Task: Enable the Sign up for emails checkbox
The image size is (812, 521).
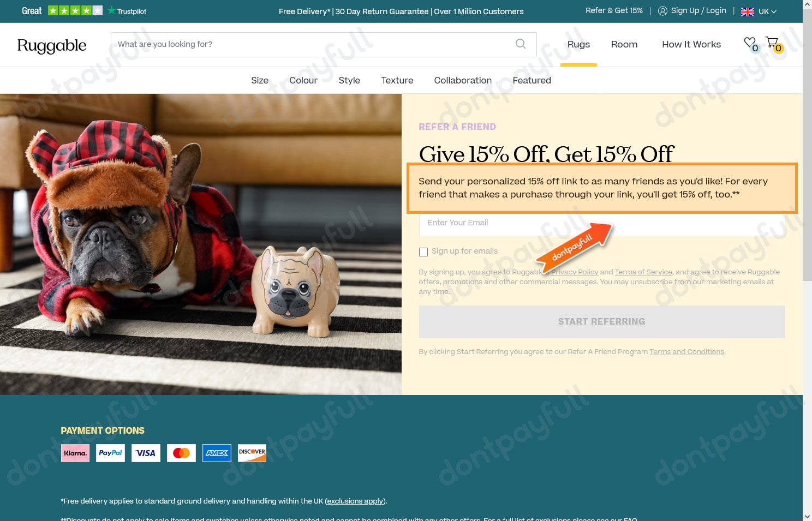Action: click(x=423, y=251)
